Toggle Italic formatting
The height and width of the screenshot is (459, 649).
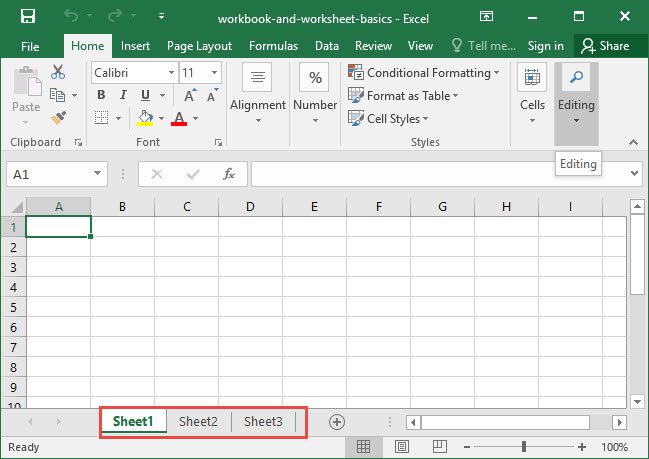click(x=123, y=95)
